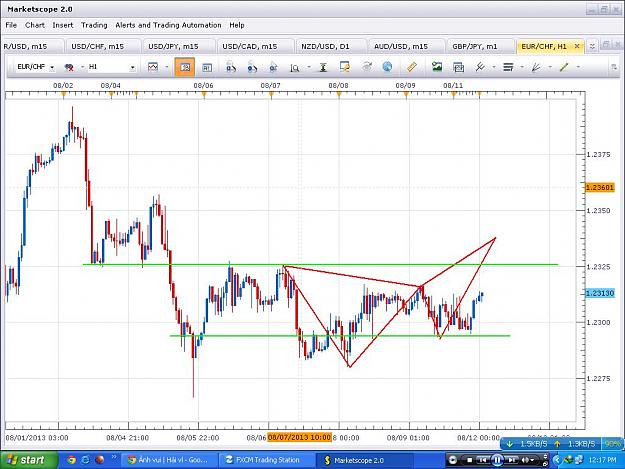Click the 08/09 timeline marker on top axis
This screenshot has width=625, height=469.
(406, 94)
